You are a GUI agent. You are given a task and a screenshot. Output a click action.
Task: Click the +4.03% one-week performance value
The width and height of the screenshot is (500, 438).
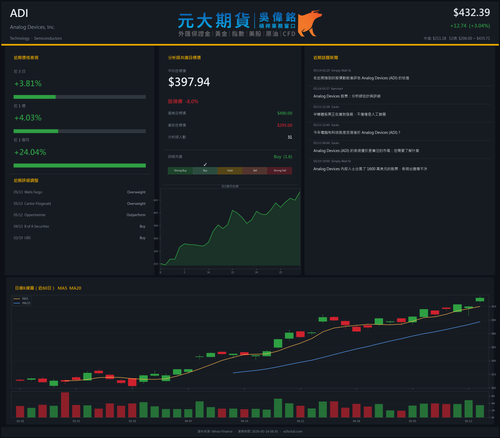click(28, 118)
